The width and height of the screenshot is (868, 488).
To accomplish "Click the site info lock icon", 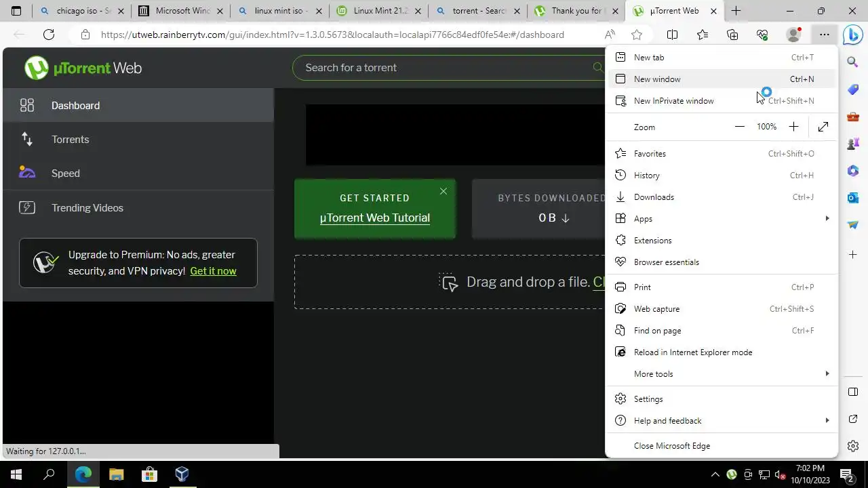I will 85,35.
